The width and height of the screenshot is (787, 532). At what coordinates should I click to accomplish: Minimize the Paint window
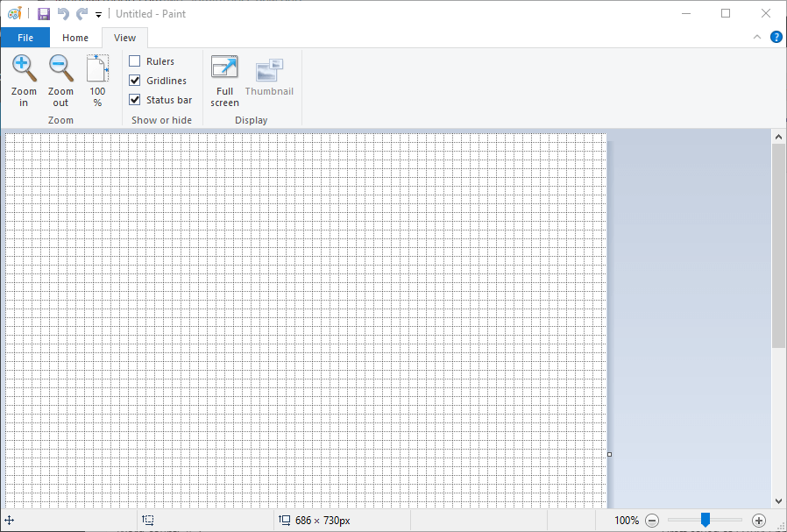(x=686, y=13)
